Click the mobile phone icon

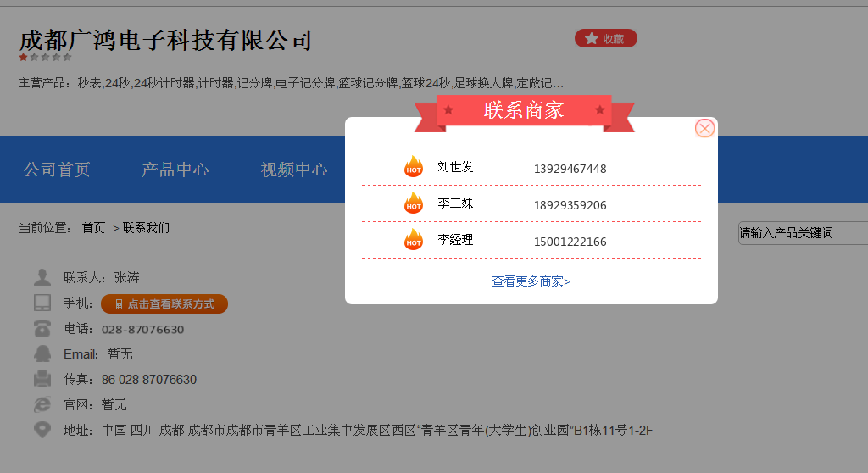[42, 303]
